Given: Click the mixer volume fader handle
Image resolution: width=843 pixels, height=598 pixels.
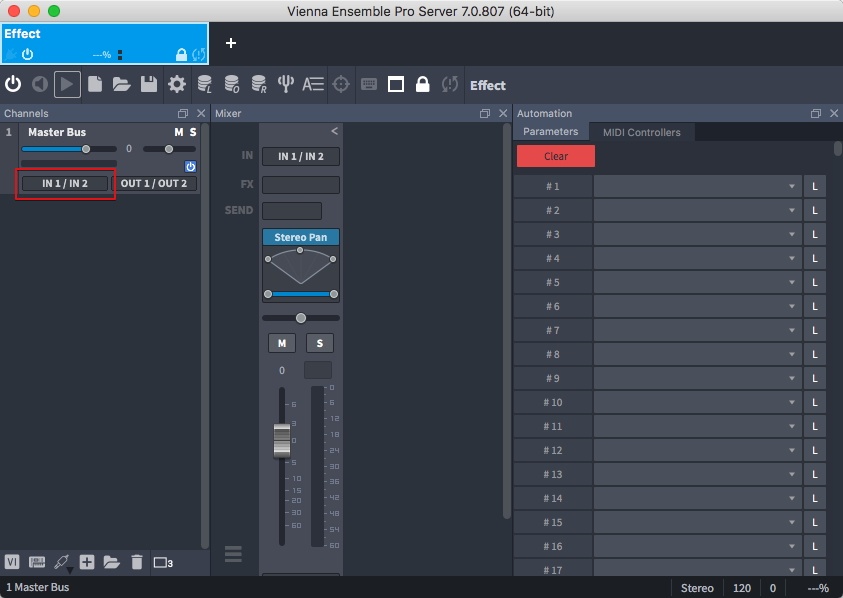Looking at the screenshot, I should 282,441.
